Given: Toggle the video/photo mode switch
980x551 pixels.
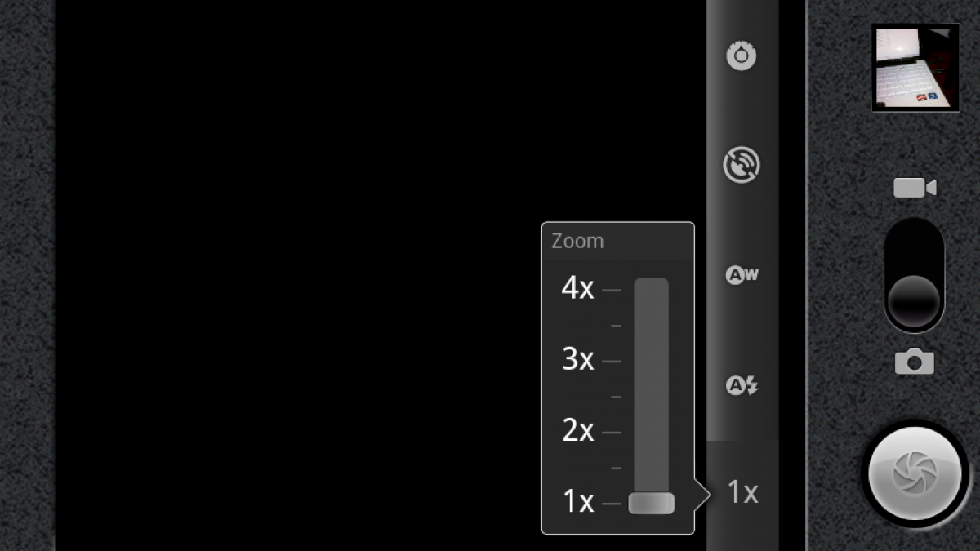Looking at the screenshot, I should [915, 275].
